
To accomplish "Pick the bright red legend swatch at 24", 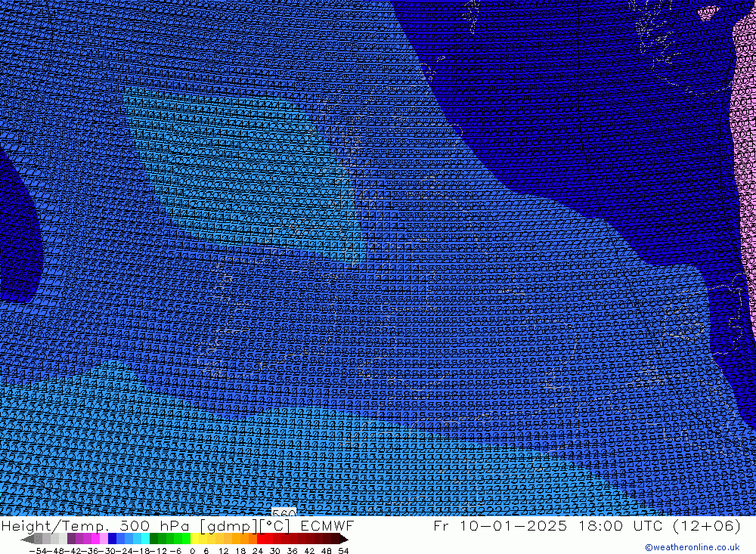I will coord(261,539).
